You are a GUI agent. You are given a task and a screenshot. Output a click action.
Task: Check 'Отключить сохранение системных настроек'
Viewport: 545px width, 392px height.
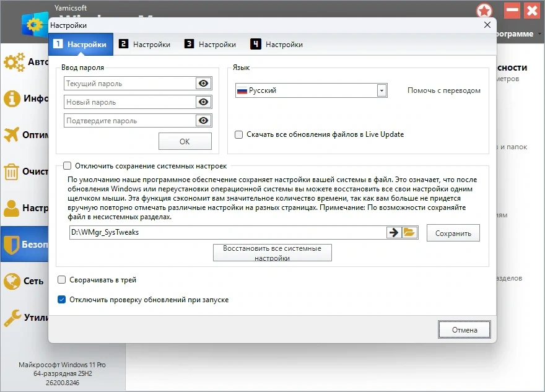pos(67,166)
